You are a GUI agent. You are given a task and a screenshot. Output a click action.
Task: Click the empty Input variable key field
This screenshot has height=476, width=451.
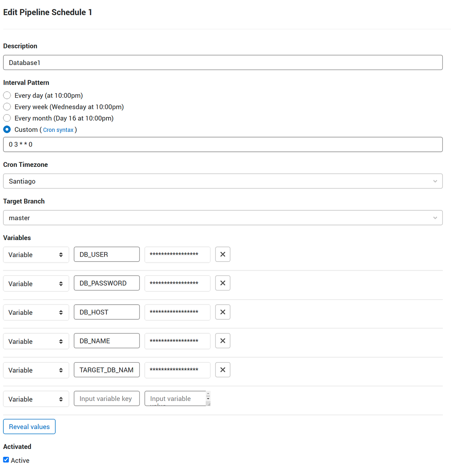(x=106, y=398)
